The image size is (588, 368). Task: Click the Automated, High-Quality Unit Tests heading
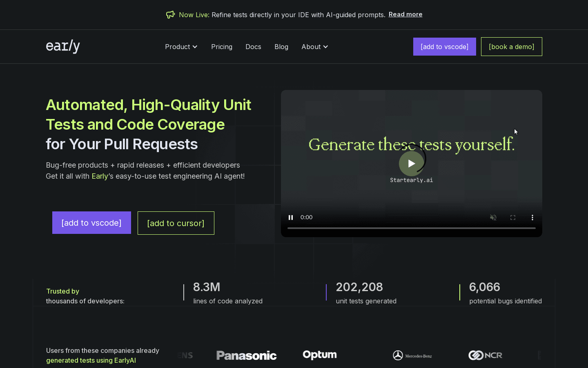[x=149, y=124]
